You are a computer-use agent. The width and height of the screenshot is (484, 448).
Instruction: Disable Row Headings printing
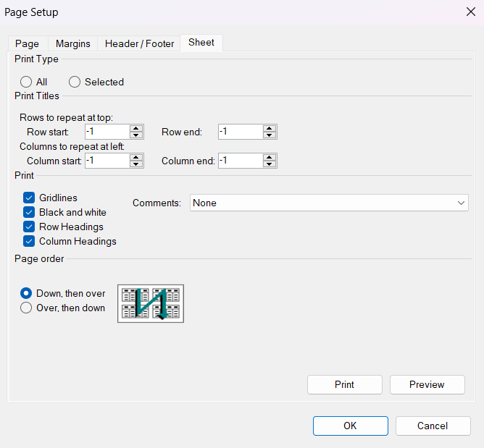coord(29,227)
